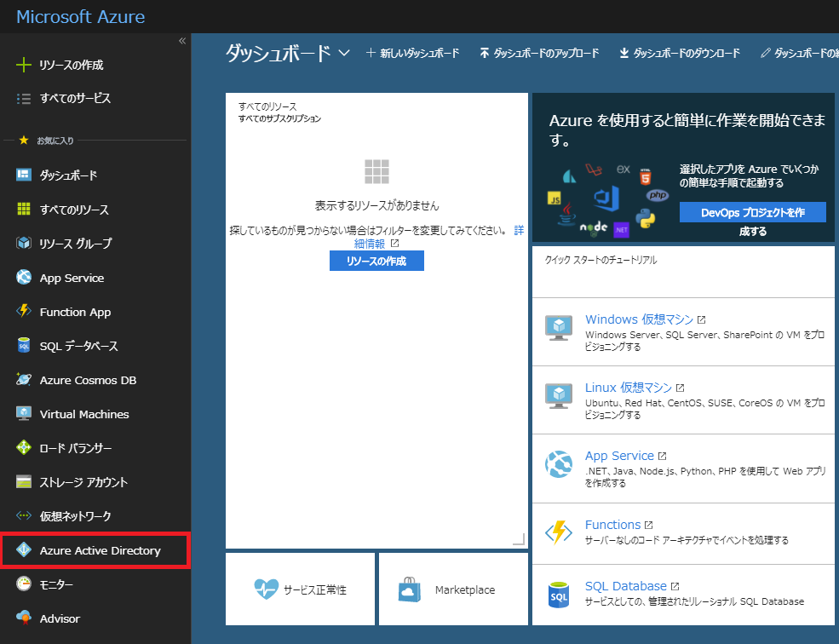Open SQL データベース in sidebar
The image size is (839, 644).
78,346
